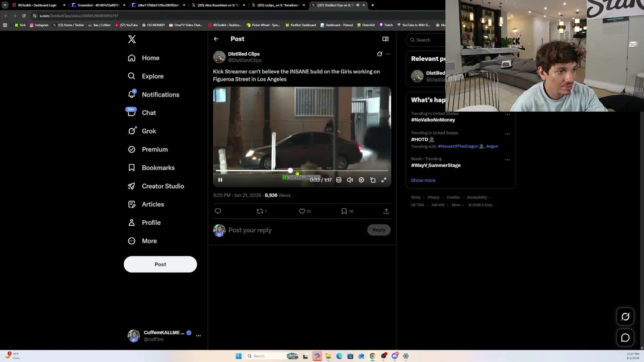Reply to the post via comment icon

218,211
